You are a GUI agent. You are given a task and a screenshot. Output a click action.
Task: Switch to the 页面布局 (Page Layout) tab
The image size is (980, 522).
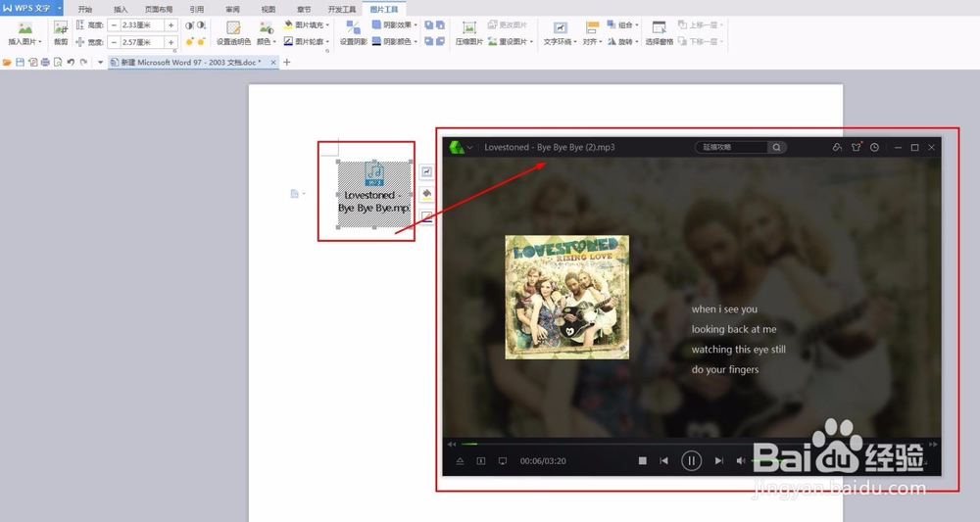coord(159,10)
